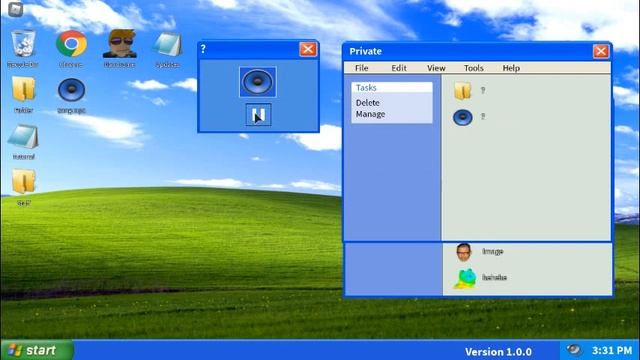Open the desktop folder below the Recycle Bin
The width and height of the screenshot is (640, 360).
pos(23,89)
